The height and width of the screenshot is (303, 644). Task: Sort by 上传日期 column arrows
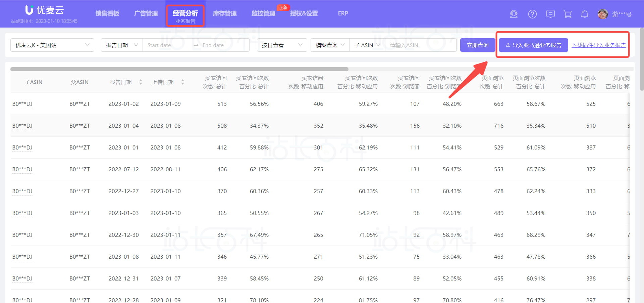point(182,82)
